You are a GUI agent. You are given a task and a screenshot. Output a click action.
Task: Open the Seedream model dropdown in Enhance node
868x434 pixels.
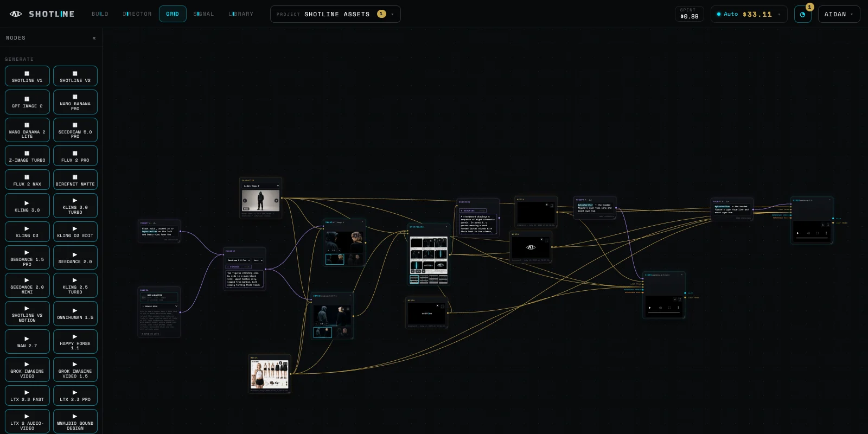click(238, 260)
